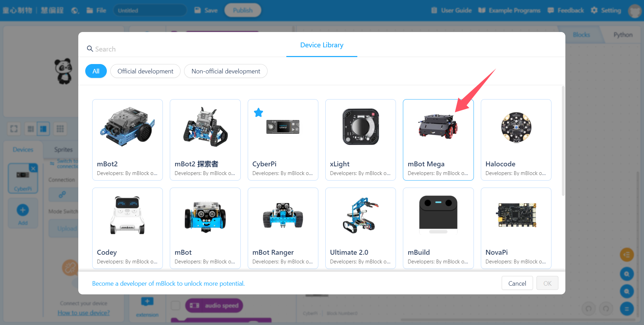Filter by Official development
Image resolution: width=644 pixels, height=325 pixels.
[x=145, y=71]
